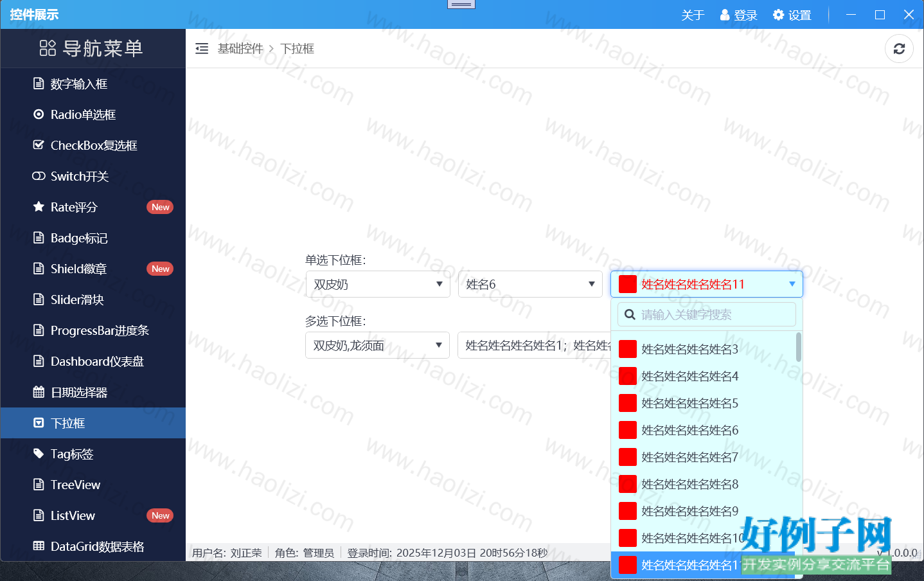
Task: Click red swatch in selected combo box
Action: click(628, 284)
